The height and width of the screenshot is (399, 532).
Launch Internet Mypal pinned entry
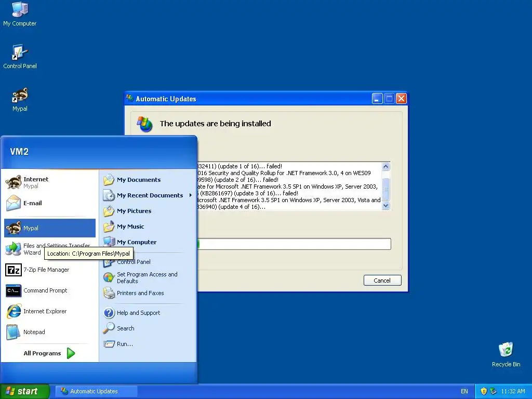49,182
